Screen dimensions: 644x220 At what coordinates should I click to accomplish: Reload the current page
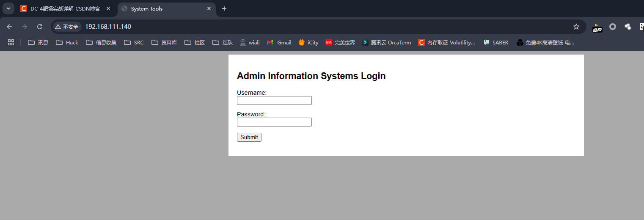[40, 27]
